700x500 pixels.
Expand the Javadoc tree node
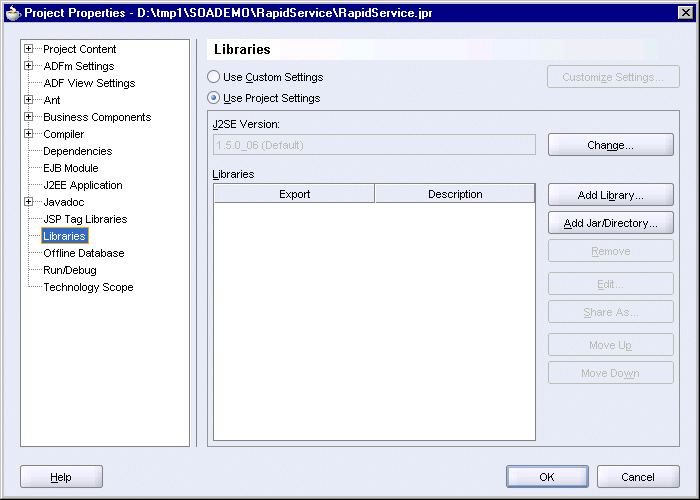tap(29, 202)
